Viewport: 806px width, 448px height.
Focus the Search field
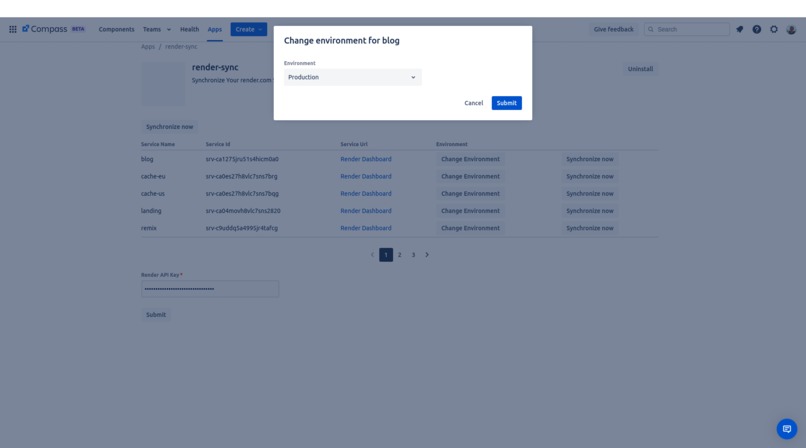[x=687, y=29]
